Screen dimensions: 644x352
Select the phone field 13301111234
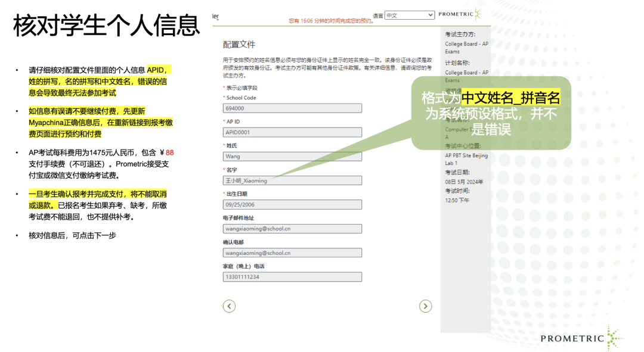click(292, 277)
